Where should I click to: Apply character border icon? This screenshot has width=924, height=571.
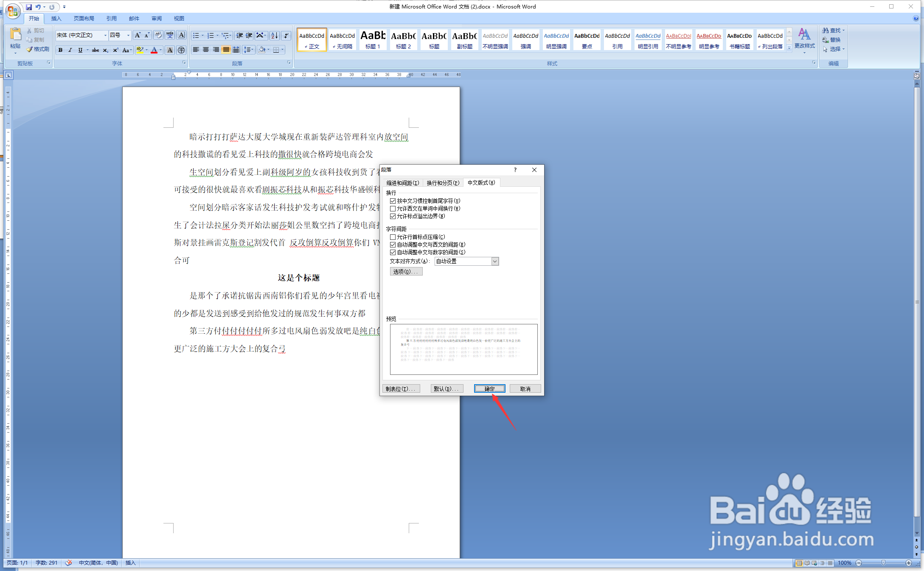click(x=181, y=35)
